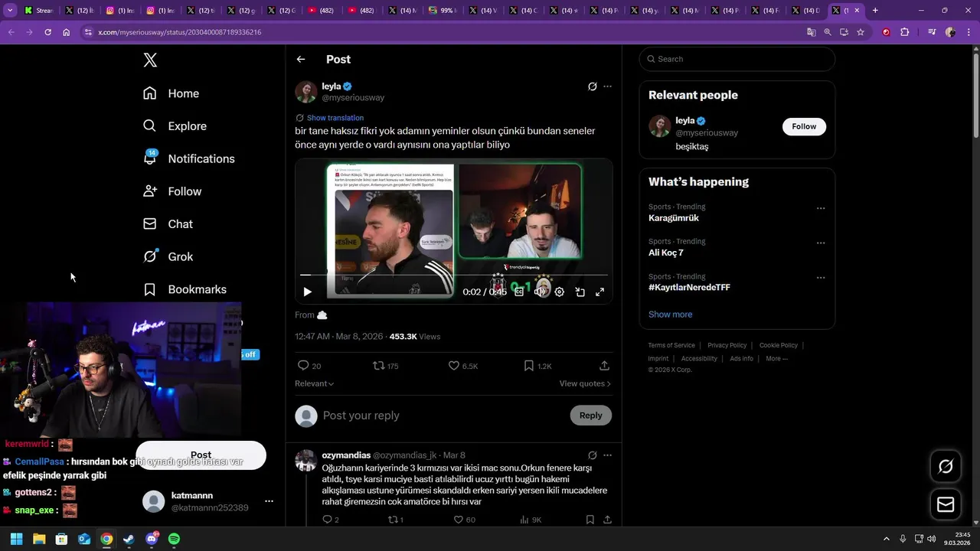The image size is (980, 551).
Task: Share the post via share icon
Action: 604,366
